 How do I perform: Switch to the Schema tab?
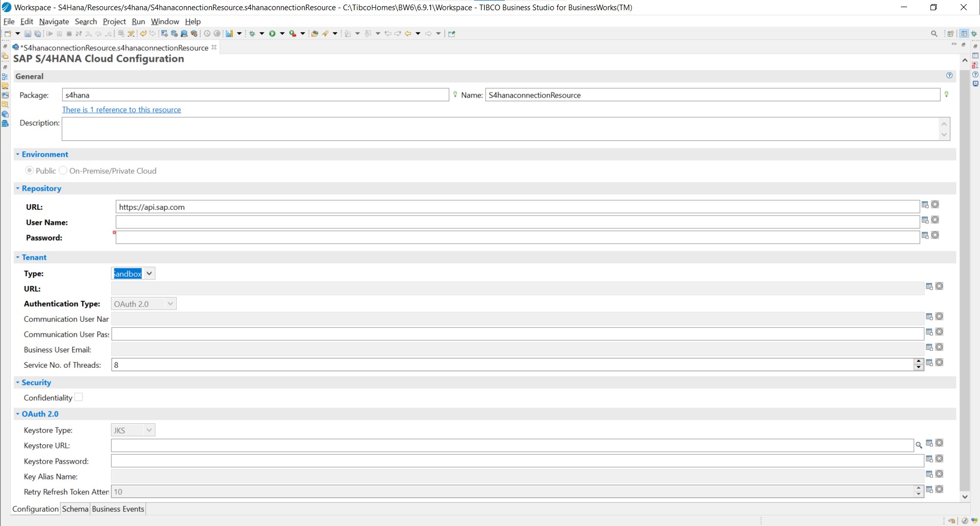click(75, 509)
